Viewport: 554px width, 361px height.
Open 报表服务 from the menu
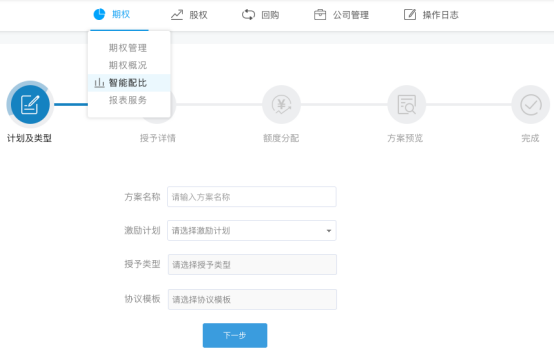coord(129,100)
